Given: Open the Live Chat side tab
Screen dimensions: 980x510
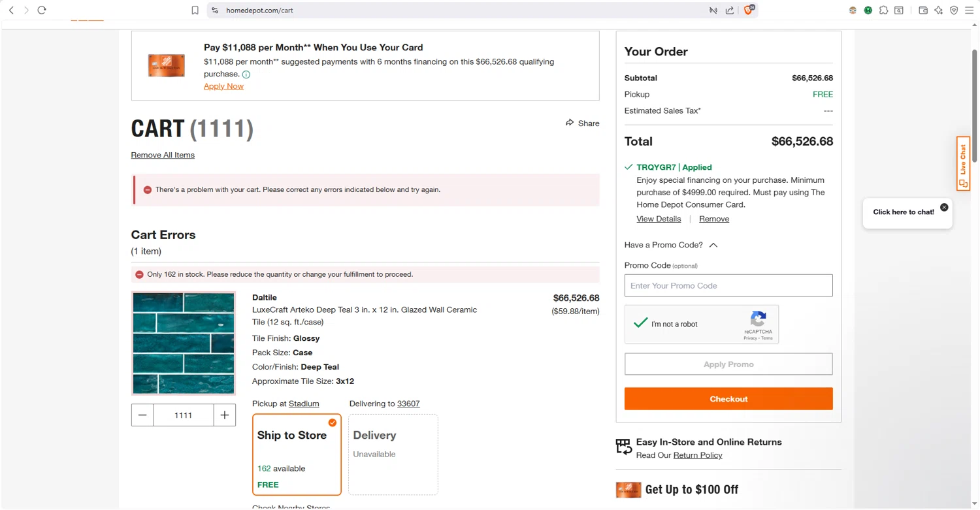Looking at the screenshot, I should point(963,163).
